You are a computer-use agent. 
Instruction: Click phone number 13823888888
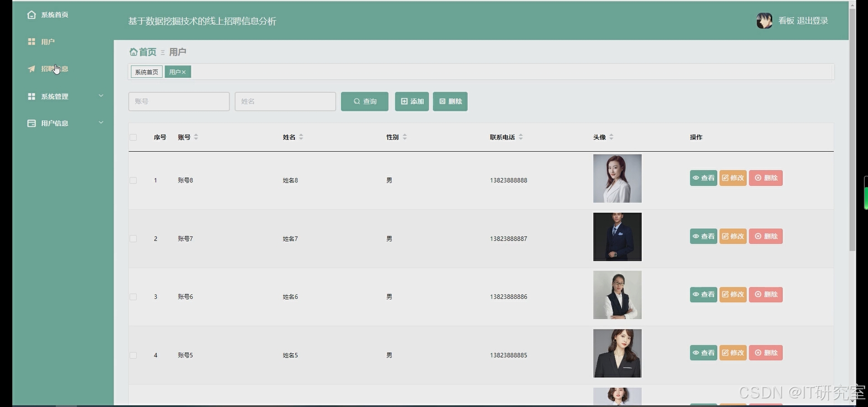(509, 180)
